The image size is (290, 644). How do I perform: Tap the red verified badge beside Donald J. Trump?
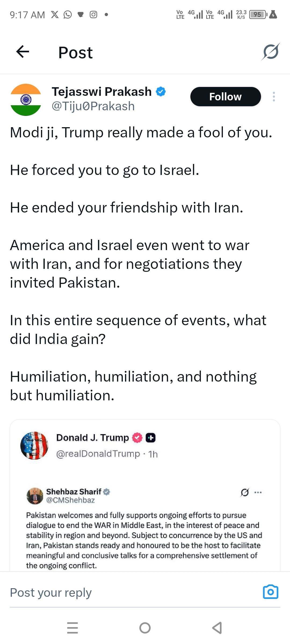click(x=137, y=438)
